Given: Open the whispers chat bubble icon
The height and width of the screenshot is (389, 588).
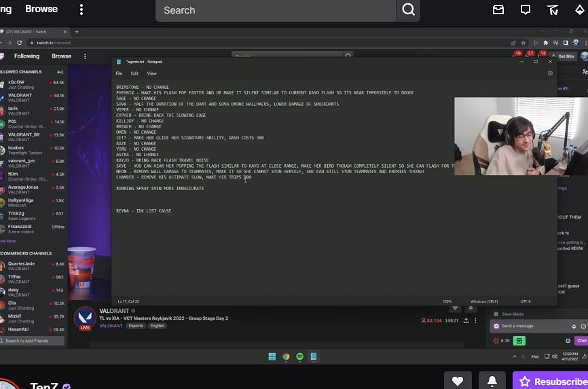Looking at the screenshot, I should pyautogui.click(x=526, y=10).
